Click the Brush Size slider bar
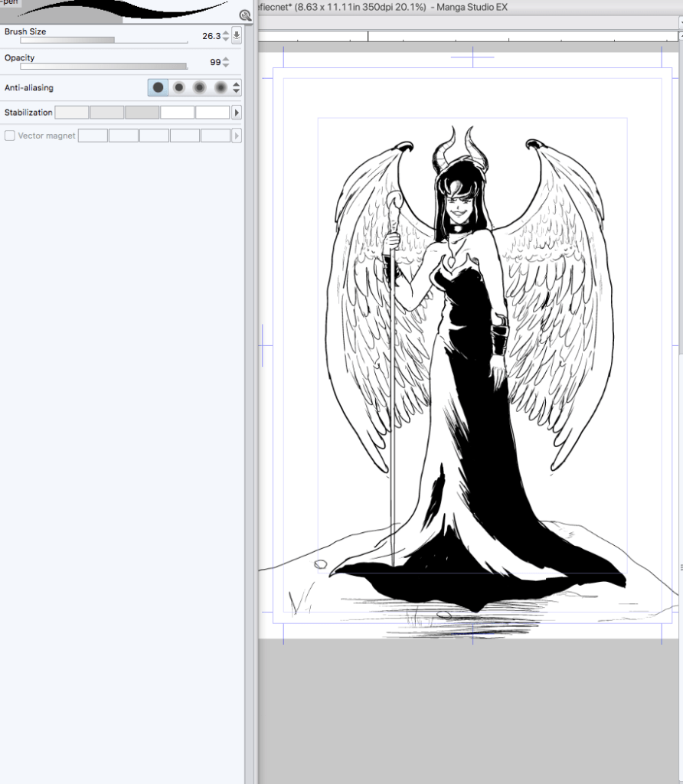The image size is (683, 784). 103,41
